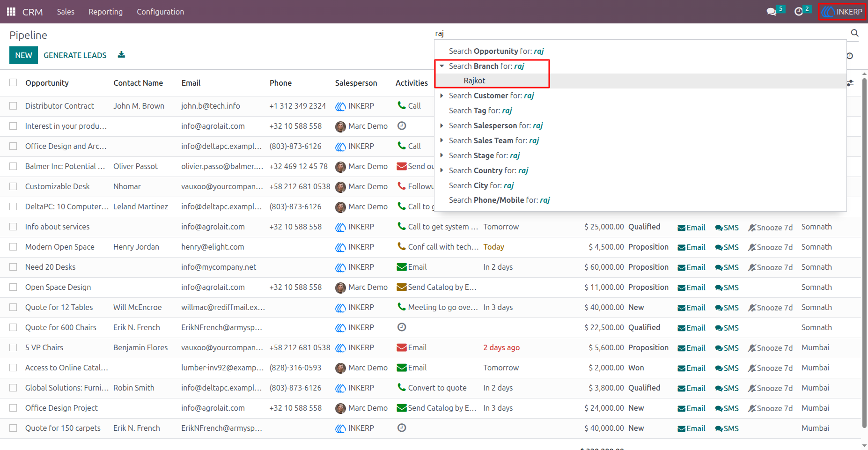Expand Search Customer for raj arrow
This screenshot has height=450, width=868.
(441, 96)
